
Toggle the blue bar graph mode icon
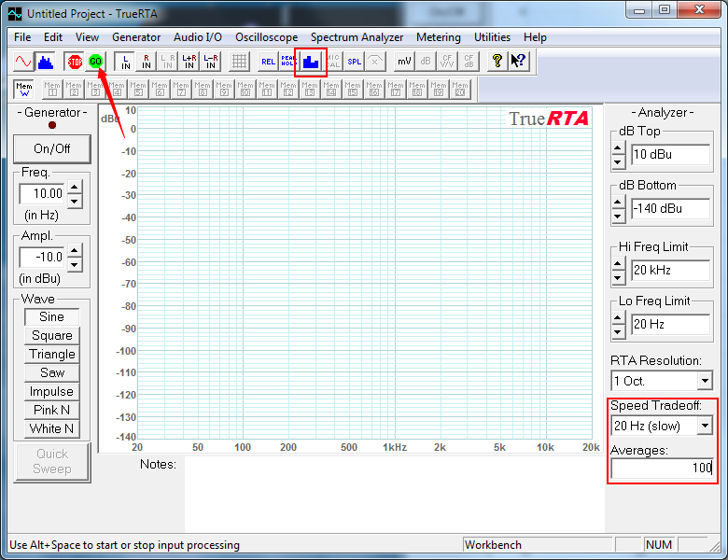tap(311, 62)
